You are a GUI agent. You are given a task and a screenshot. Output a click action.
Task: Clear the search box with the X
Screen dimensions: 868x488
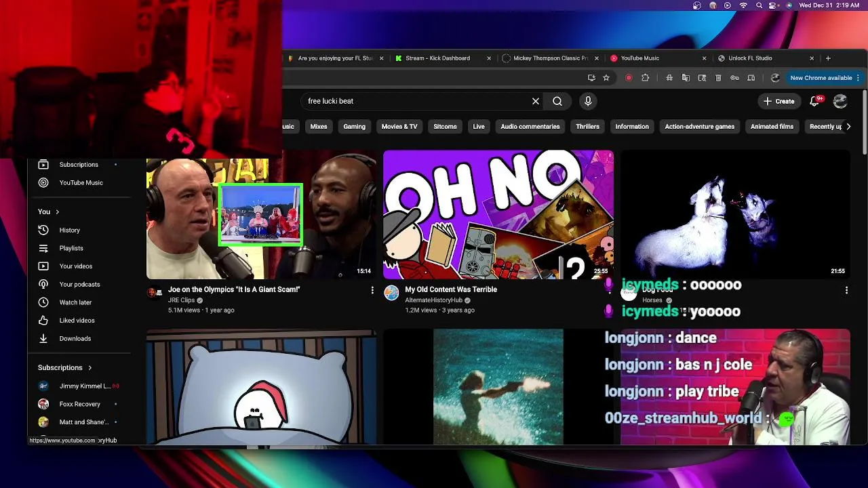click(536, 101)
